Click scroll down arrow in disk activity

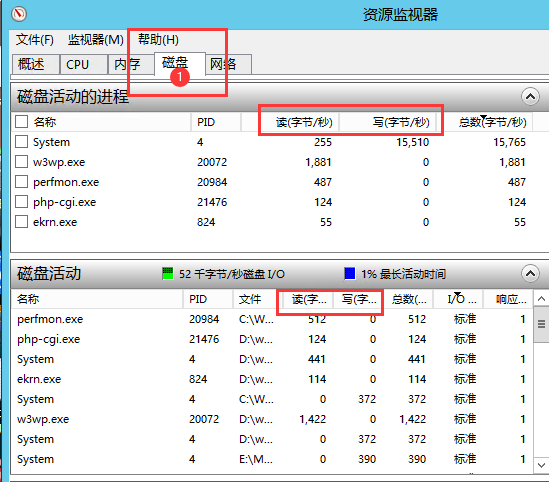(x=541, y=466)
